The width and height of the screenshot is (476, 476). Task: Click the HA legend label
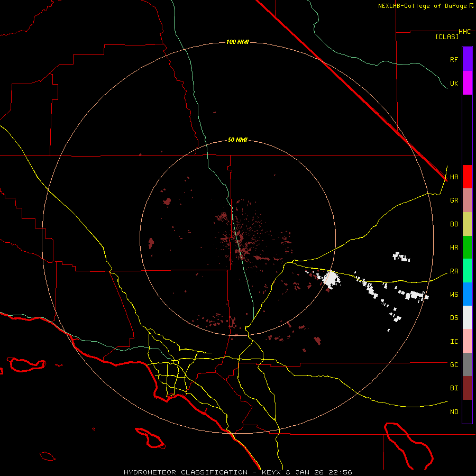click(x=454, y=177)
